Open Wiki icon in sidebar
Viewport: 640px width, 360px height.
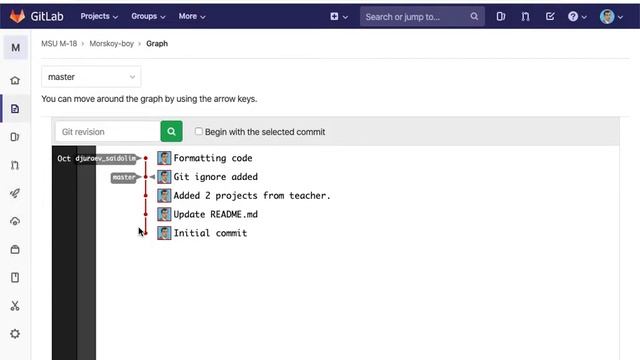(15, 278)
